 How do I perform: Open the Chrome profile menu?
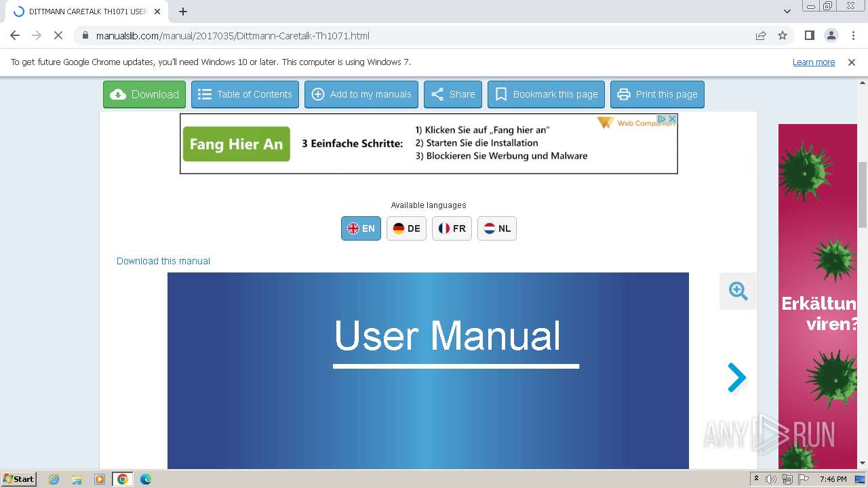tap(831, 35)
